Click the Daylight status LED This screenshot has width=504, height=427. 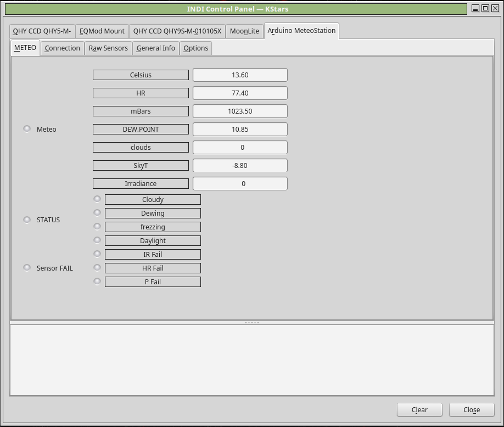(x=97, y=240)
